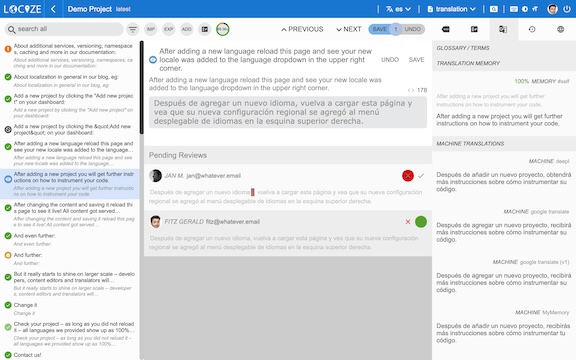Click the blue SAVE pill in toolbar

click(380, 29)
